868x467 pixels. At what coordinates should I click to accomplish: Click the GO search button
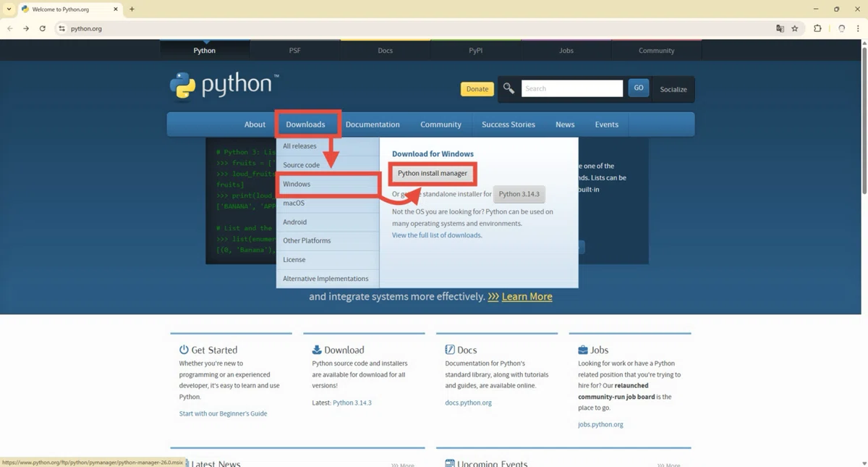pyautogui.click(x=638, y=88)
